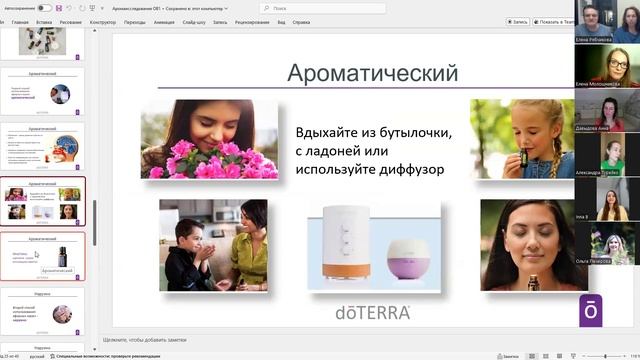This screenshot has height=360, width=640.
Task: Select the photo of woman smelling pink flowers
Action: pos(210,139)
